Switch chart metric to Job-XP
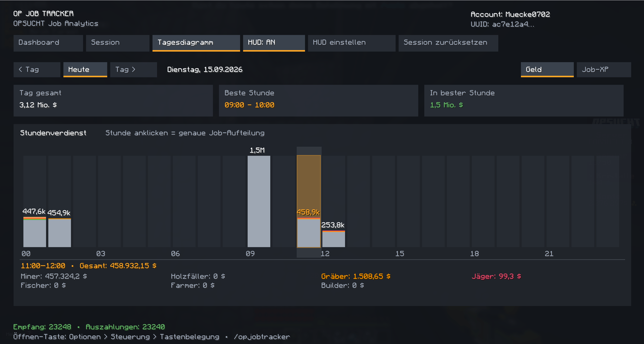 click(604, 69)
